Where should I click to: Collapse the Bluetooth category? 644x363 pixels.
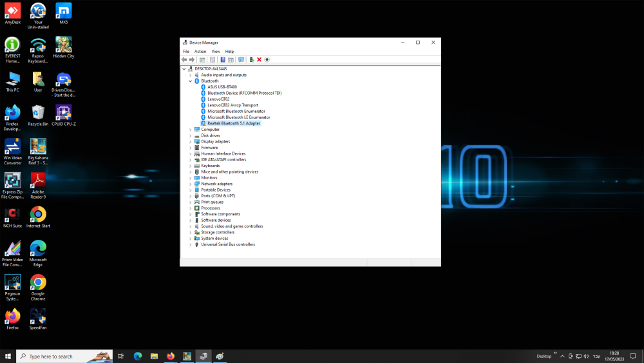190,81
